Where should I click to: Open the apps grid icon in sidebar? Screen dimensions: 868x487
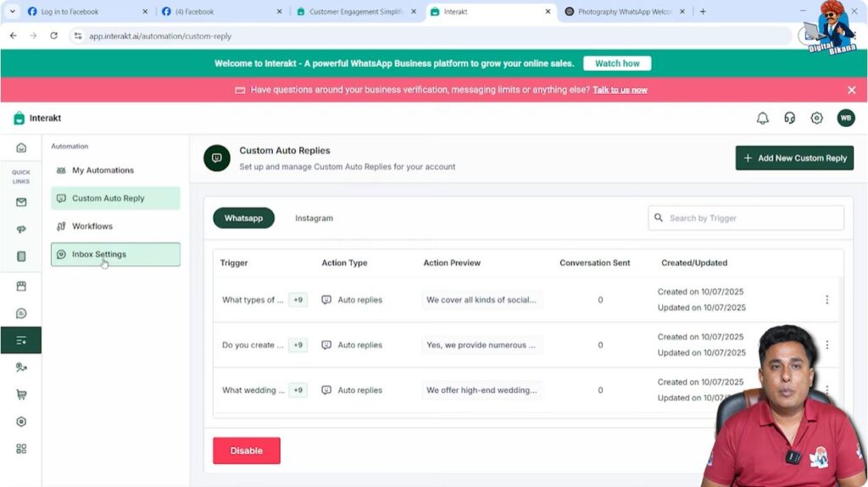[x=21, y=449]
